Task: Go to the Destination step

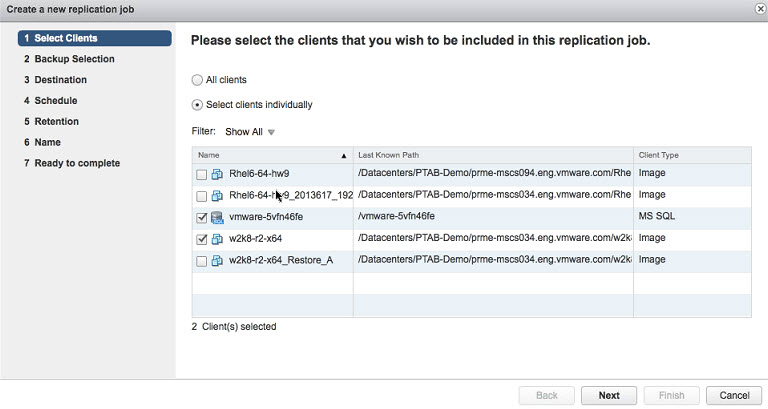Action: click(x=60, y=80)
